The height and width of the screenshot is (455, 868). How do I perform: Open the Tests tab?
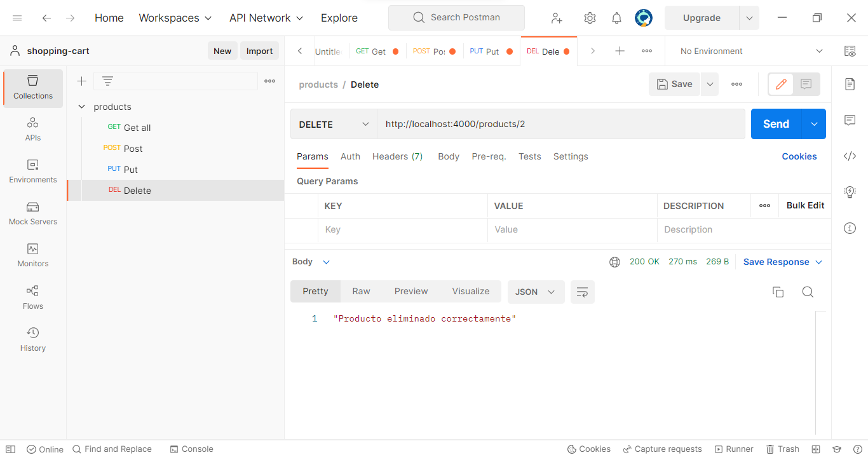point(530,156)
